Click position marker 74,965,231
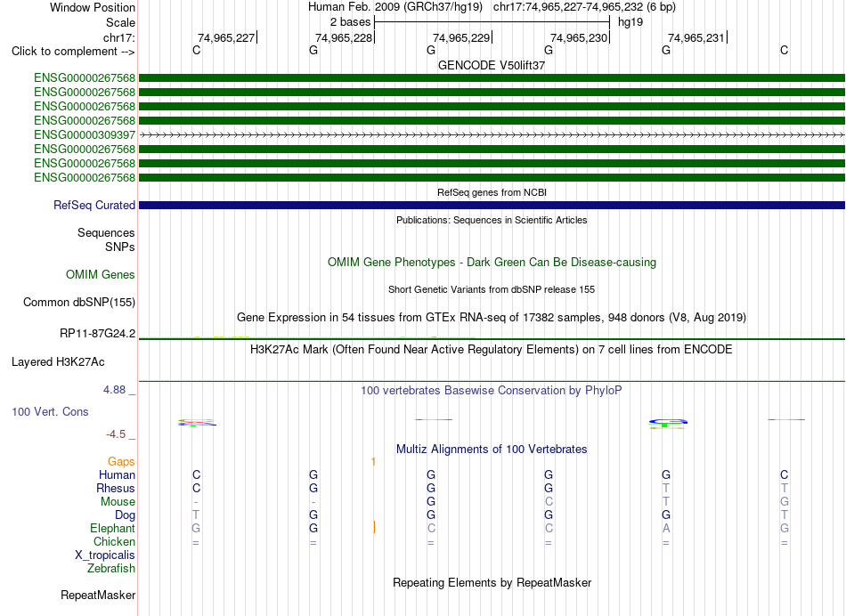The height and width of the screenshot is (616, 846). tap(697, 37)
